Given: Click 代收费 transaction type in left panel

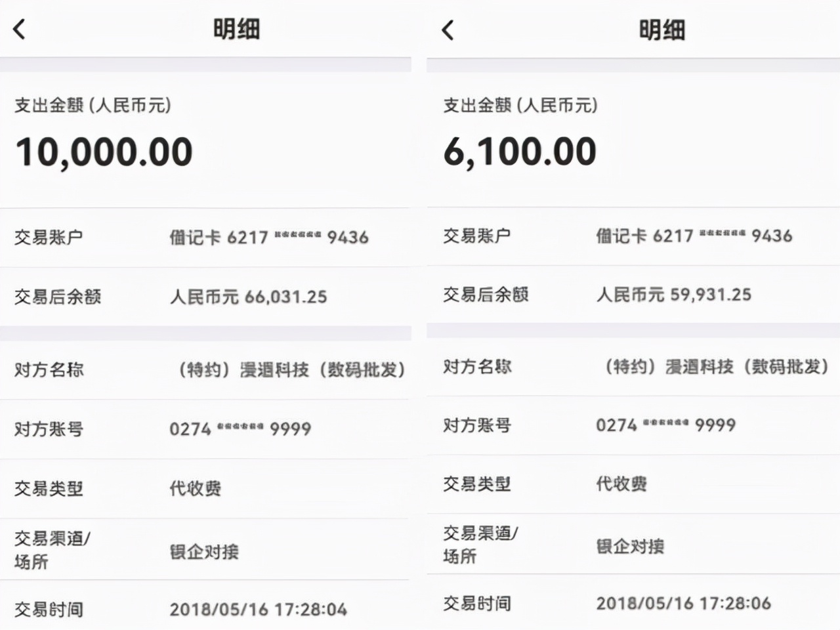Looking at the screenshot, I should (196, 488).
